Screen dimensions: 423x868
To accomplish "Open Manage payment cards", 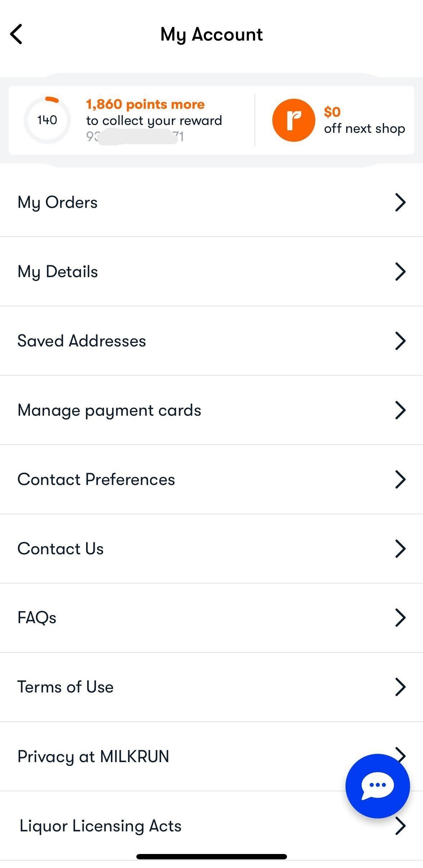I will point(109,410).
